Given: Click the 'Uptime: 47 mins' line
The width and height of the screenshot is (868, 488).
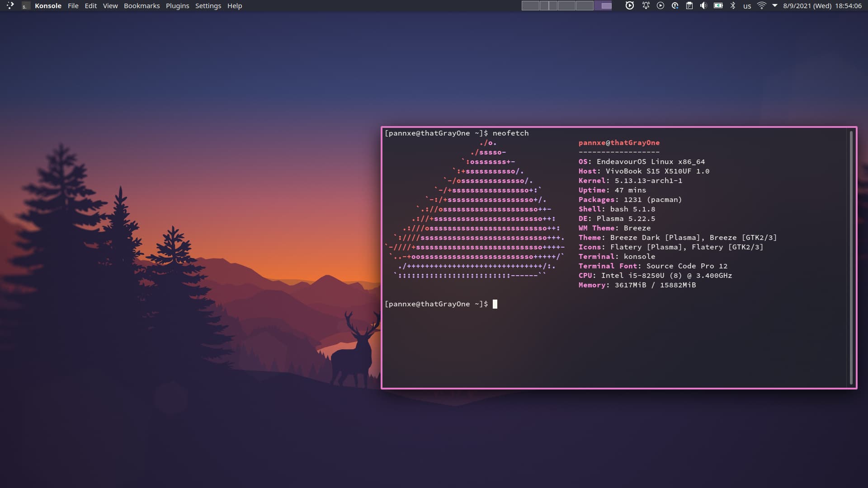Looking at the screenshot, I should (612, 190).
